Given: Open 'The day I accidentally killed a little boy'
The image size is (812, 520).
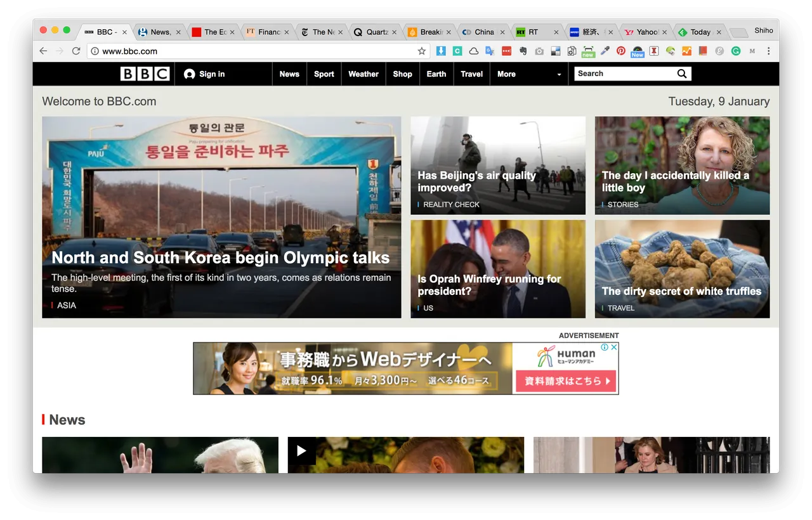Looking at the screenshot, I should point(676,181).
